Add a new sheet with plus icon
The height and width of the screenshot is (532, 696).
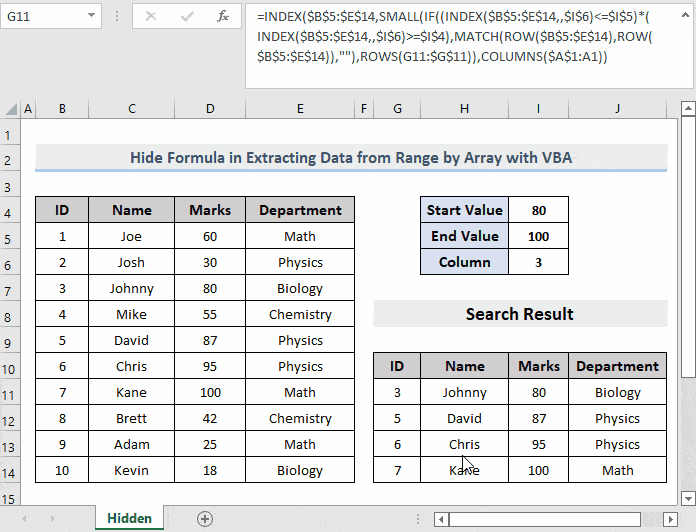(205, 518)
